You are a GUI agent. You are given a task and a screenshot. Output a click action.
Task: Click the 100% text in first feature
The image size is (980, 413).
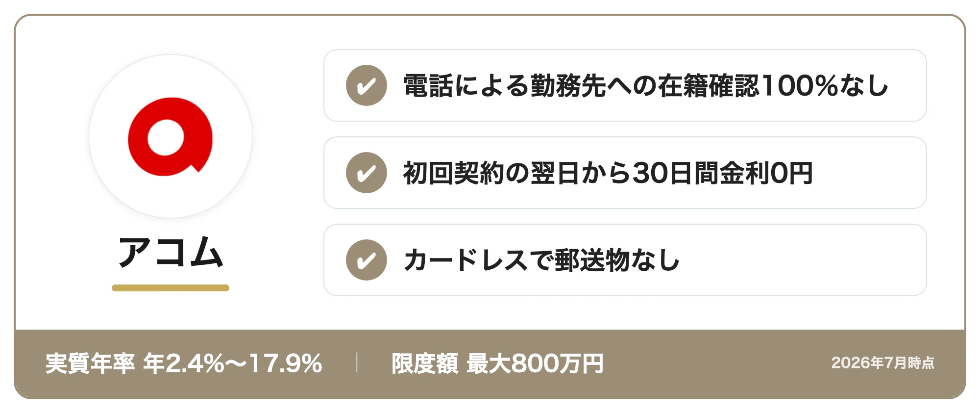[799, 85]
